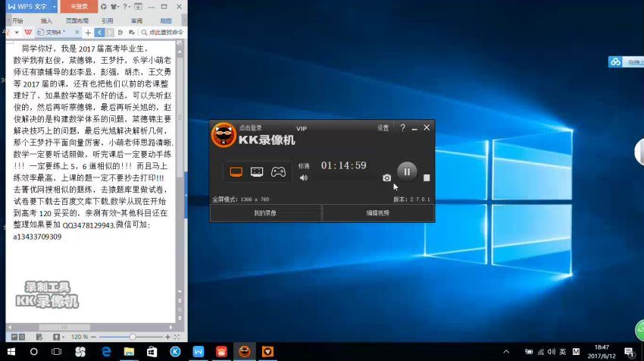The width and height of the screenshot is (644, 361).
Task: Add a new document tab with plus
Action: 88,33
